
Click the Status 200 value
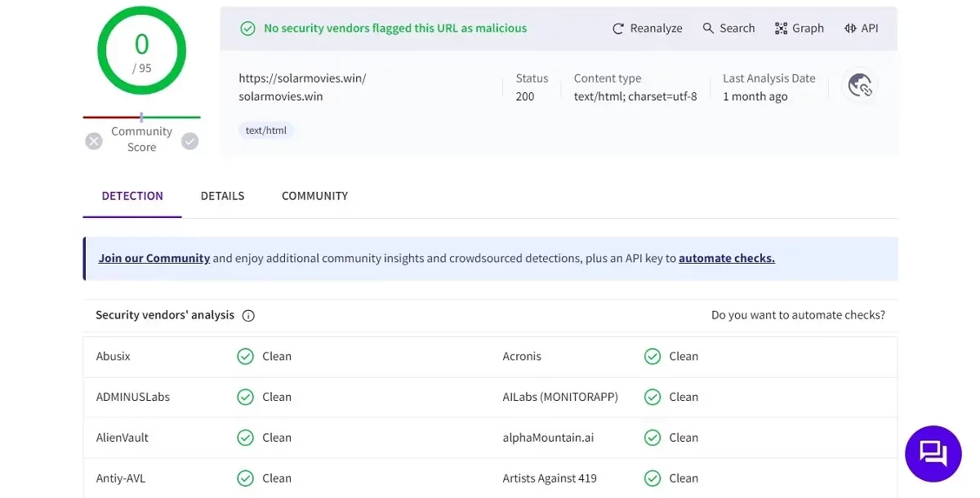point(525,96)
